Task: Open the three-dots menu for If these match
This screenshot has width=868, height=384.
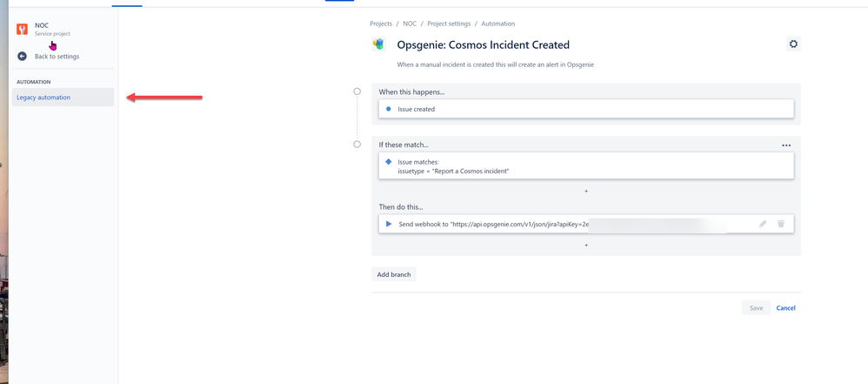Action: click(786, 145)
